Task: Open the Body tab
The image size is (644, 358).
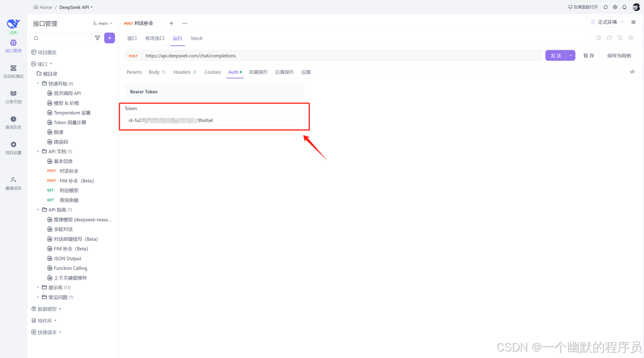Action: (x=157, y=72)
